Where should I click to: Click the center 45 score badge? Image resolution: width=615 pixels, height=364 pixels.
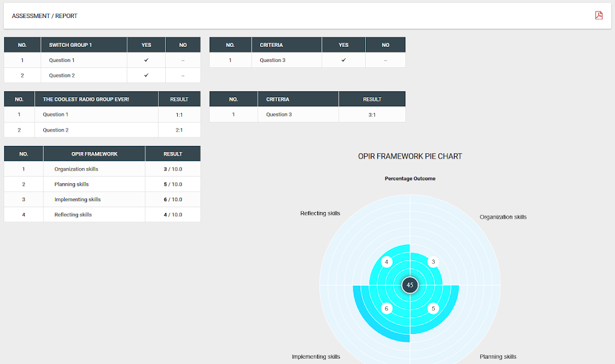410,285
